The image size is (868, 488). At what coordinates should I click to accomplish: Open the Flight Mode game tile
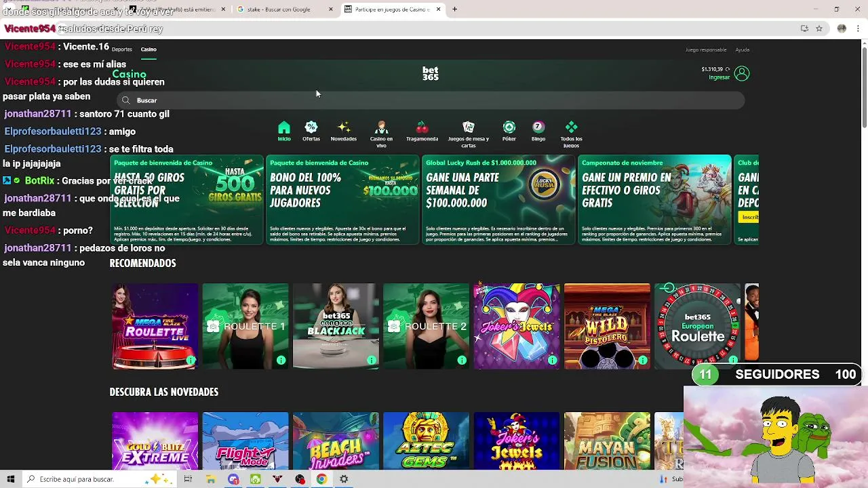pos(245,441)
